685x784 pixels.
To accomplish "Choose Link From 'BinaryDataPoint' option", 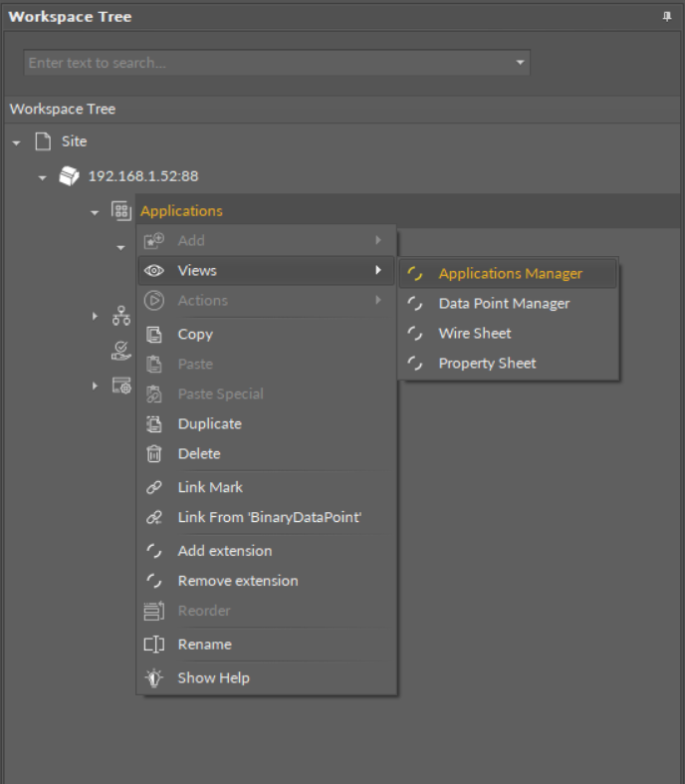I will pyautogui.click(x=269, y=518).
